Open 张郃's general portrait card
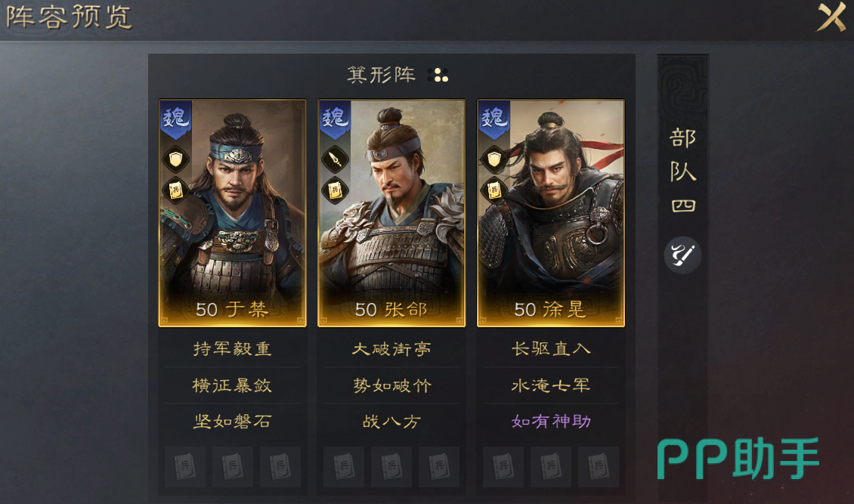854x504 pixels. point(391,213)
